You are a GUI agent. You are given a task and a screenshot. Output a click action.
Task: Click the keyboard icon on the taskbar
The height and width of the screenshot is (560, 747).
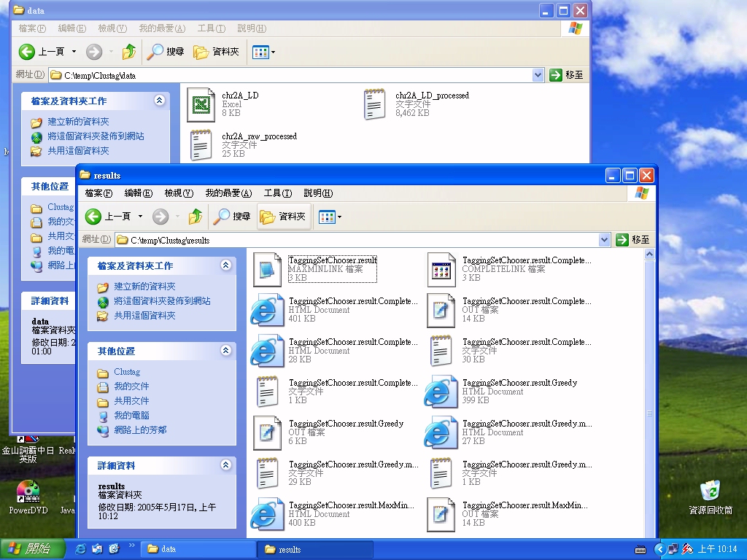pyautogui.click(x=640, y=550)
